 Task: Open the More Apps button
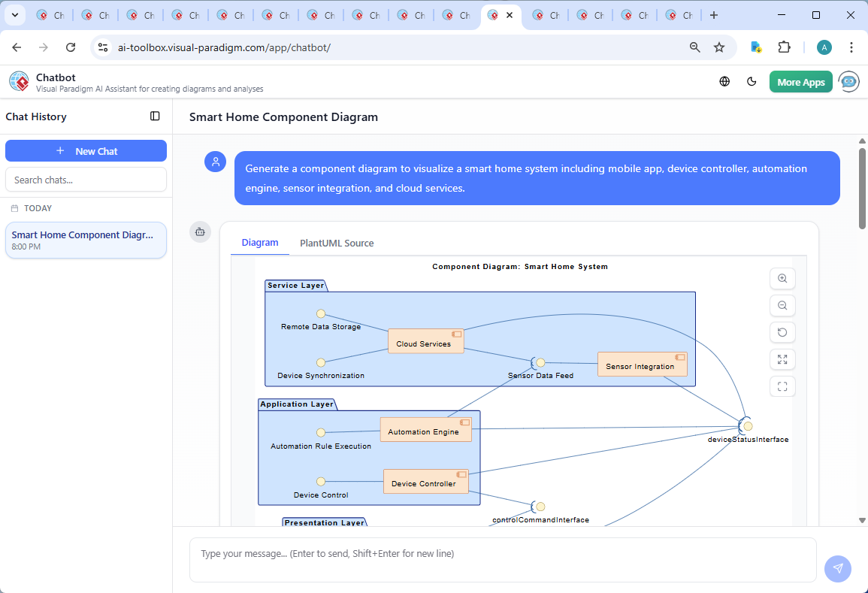coord(800,82)
